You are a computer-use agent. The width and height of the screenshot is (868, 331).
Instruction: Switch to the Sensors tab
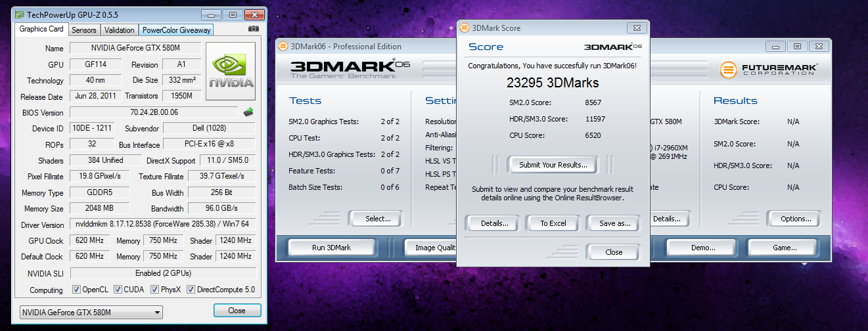coord(84,30)
